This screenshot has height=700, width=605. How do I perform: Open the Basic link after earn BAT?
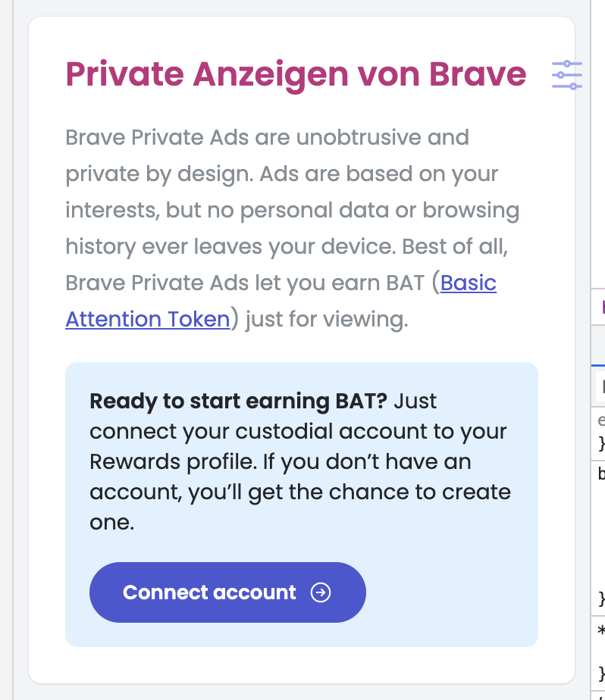[x=469, y=283]
